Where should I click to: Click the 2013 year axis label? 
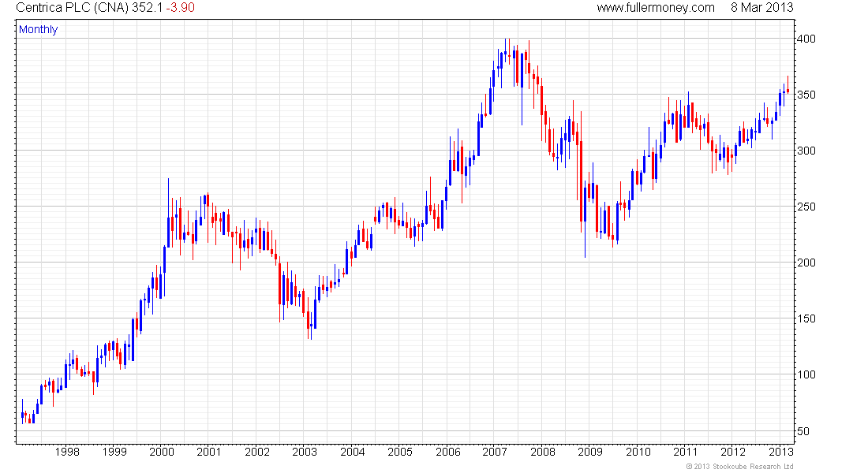pyautogui.click(x=781, y=452)
